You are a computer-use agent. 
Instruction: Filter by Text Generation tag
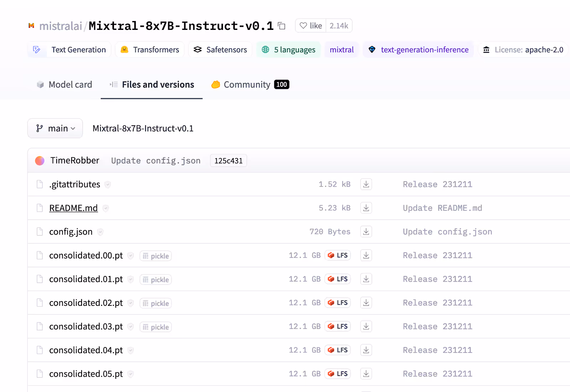click(x=69, y=49)
